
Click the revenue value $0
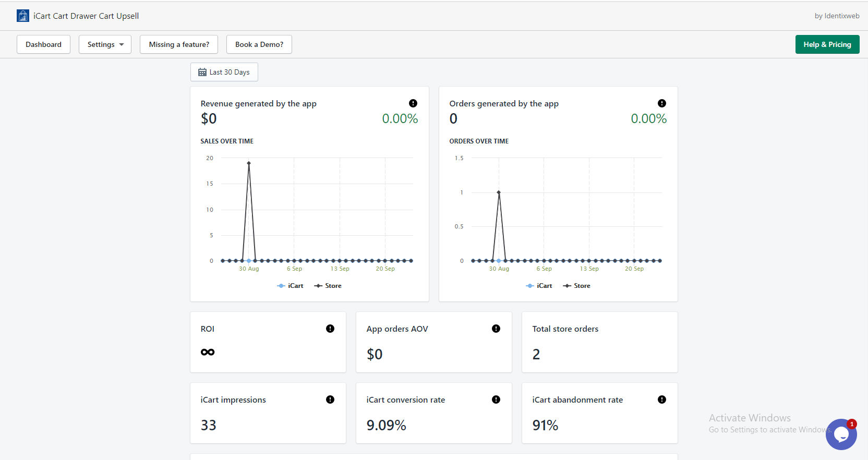(x=209, y=119)
